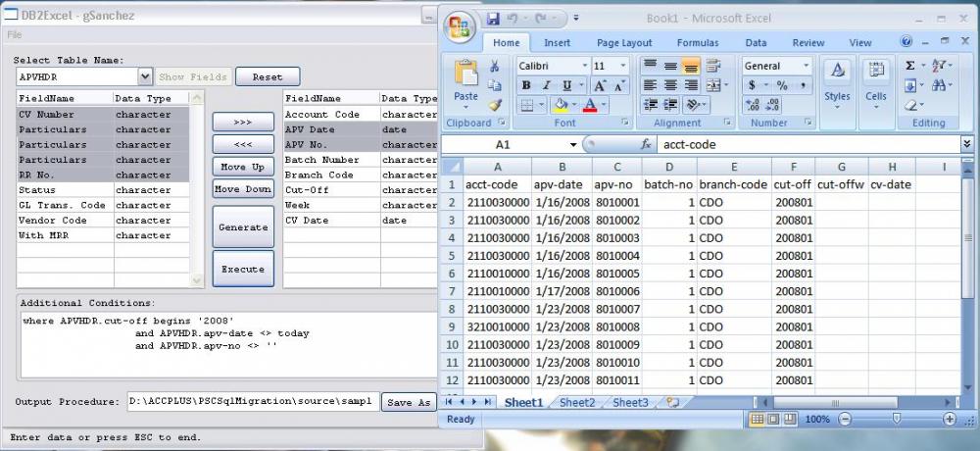Open the Data ribbon tab
This screenshot has height=451, width=980.
pyautogui.click(x=756, y=43)
